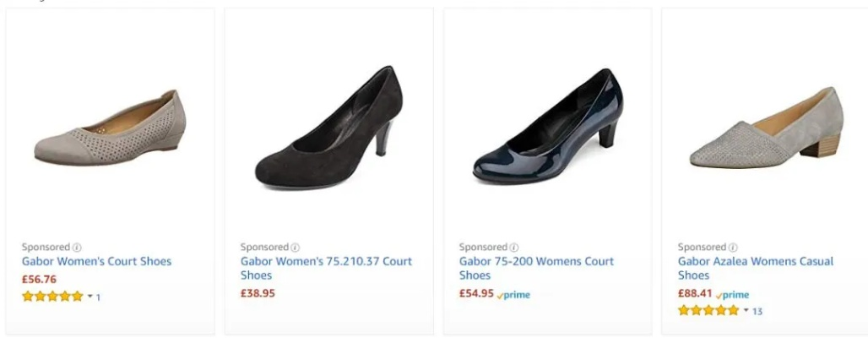Click Sponsored info icon for Gabor Azalea
This screenshot has height=338, width=868.
point(732,248)
